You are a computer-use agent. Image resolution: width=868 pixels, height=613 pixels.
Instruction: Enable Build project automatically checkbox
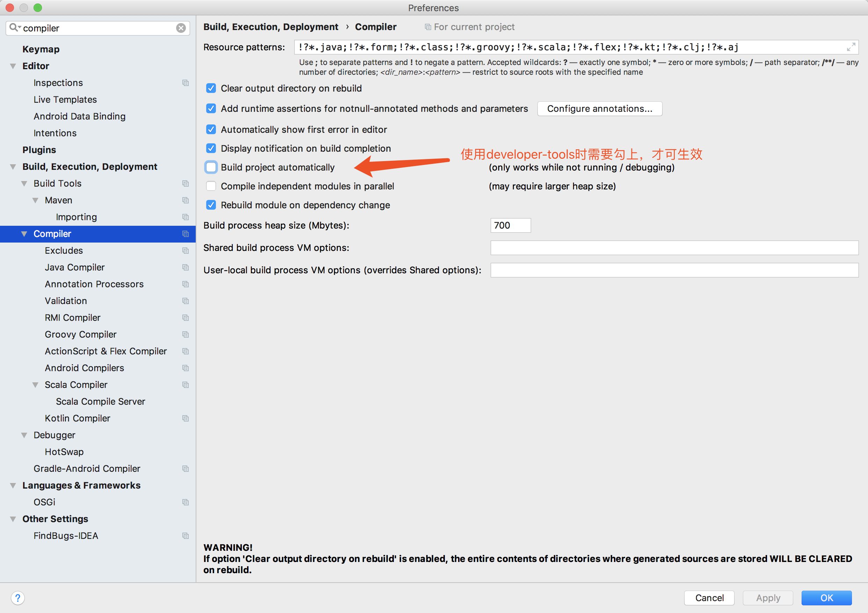point(211,167)
